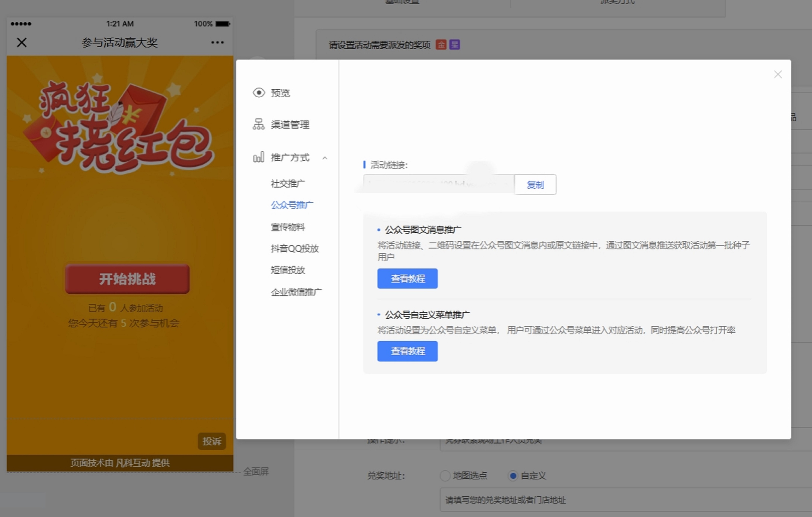Open the 社交推广 menu item
812x517 pixels.
coord(288,184)
